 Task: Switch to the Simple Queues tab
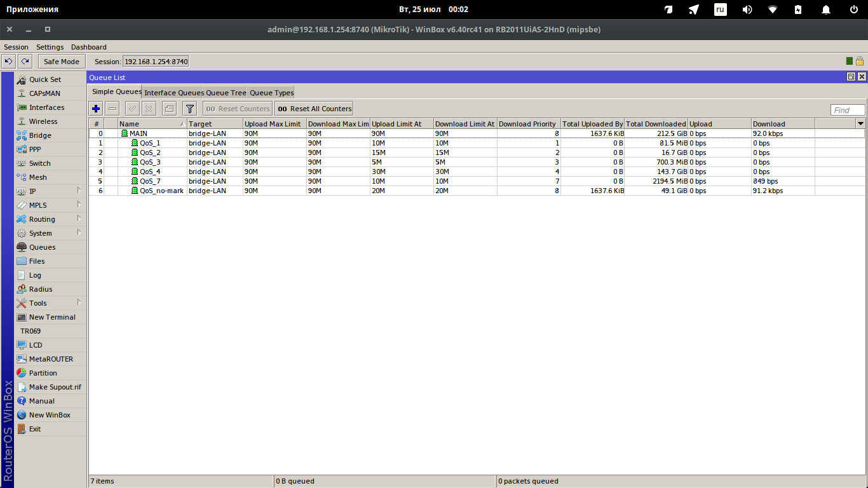pyautogui.click(x=116, y=92)
